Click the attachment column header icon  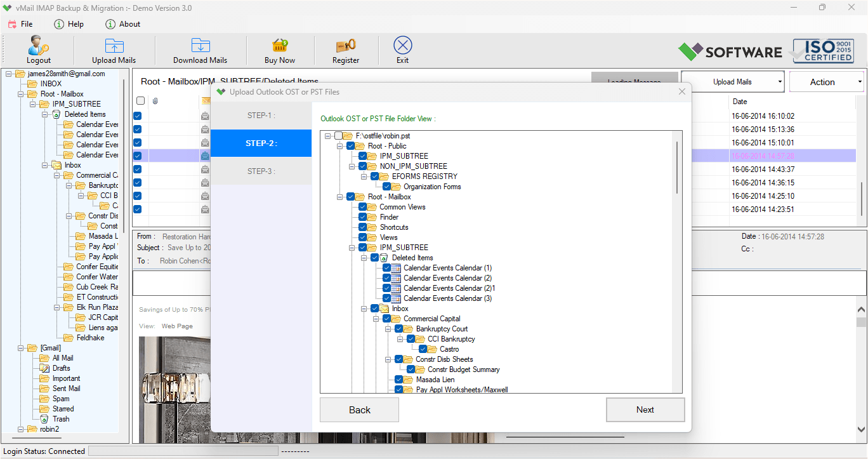[x=155, y=101]
